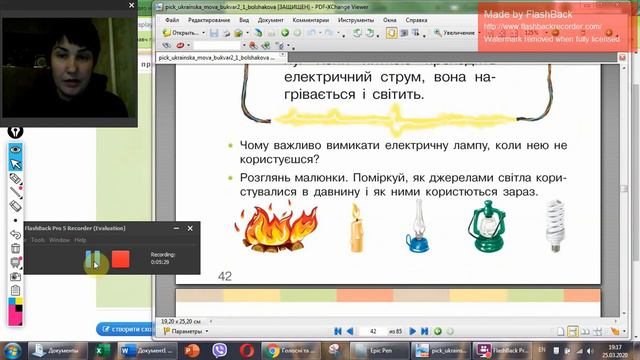This screenshot has width=640, height=360.
Task: Toggle Epic Pen ink visibility eye
Action: click(16, 150)
